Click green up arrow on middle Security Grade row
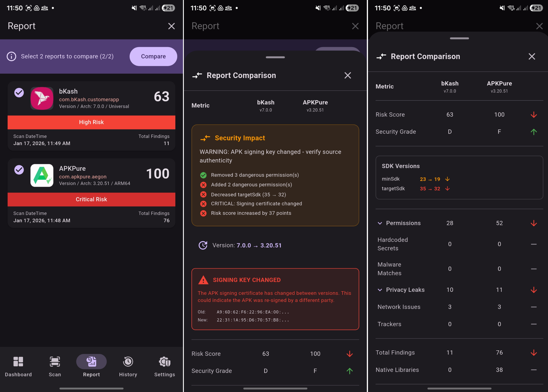The image size is (548, 392). click(350, 371)
